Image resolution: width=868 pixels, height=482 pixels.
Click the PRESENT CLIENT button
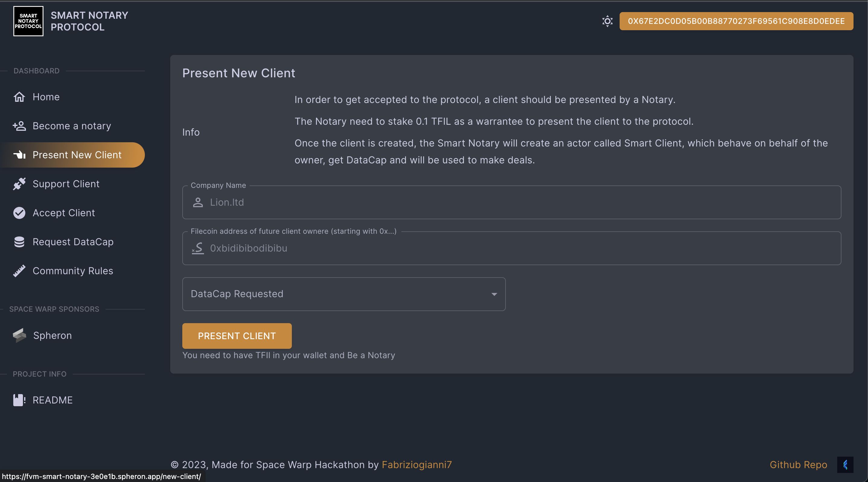click(237, 336)
